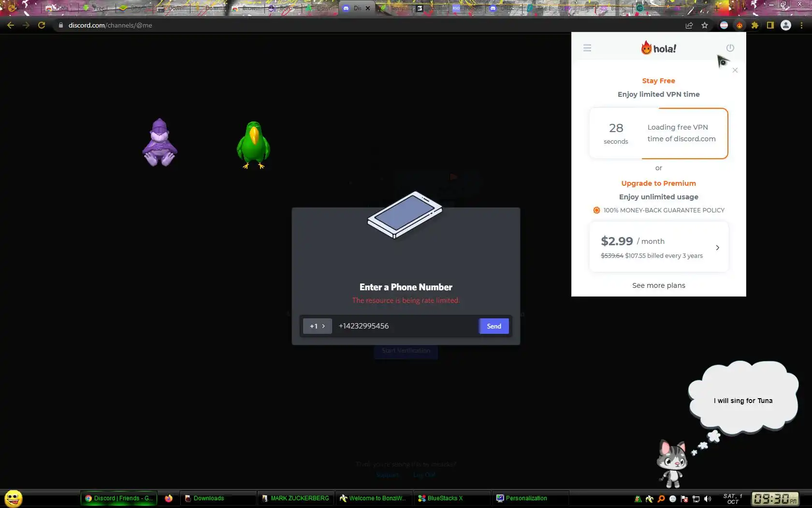The width and height of the screenshot is (812, 508).
Task: Open the Action Center flag tray icon
Action: pos(684,499)
